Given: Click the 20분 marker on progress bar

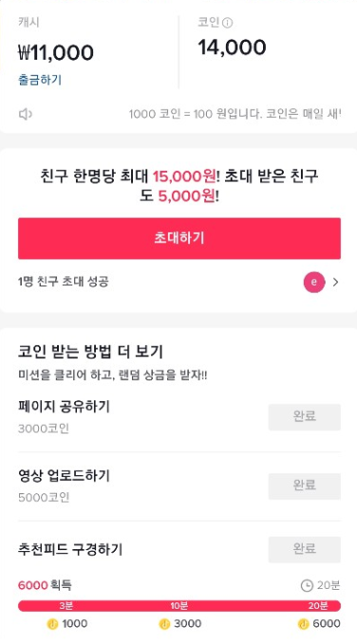Looking at the screenshot, I should coord(318,606).
